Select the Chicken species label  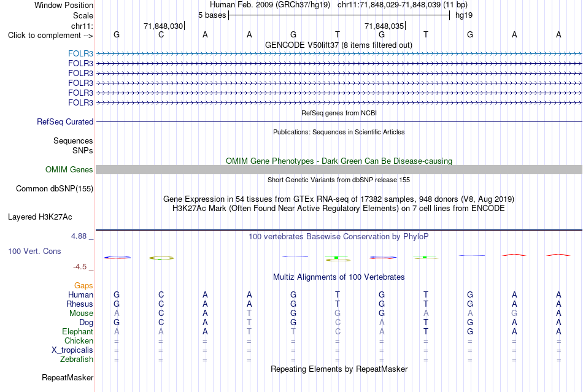click(79, 340)
